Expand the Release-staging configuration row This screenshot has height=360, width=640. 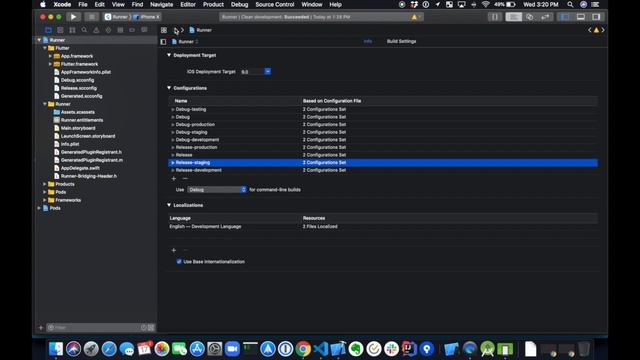[x=173, y=163]
